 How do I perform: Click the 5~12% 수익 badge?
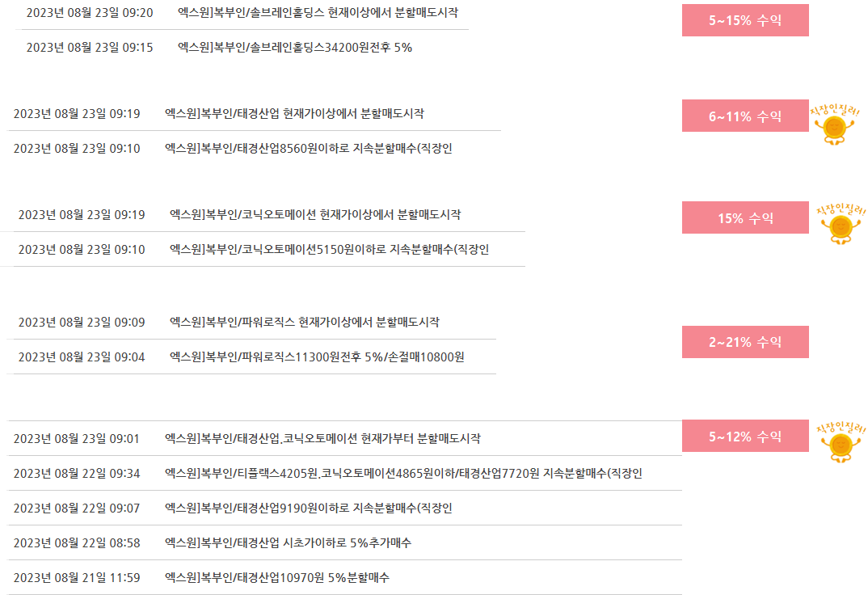pyautogui.click(x=745, y=437)
